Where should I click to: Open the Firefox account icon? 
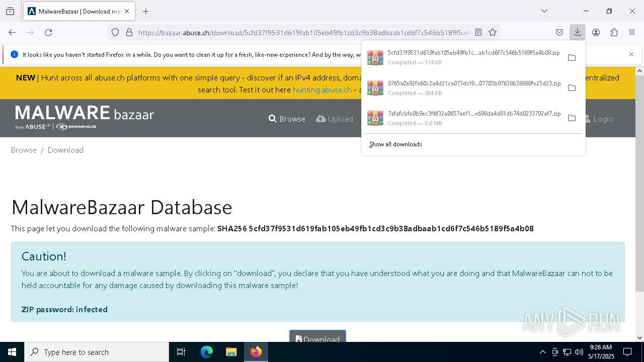pos(596,32)
